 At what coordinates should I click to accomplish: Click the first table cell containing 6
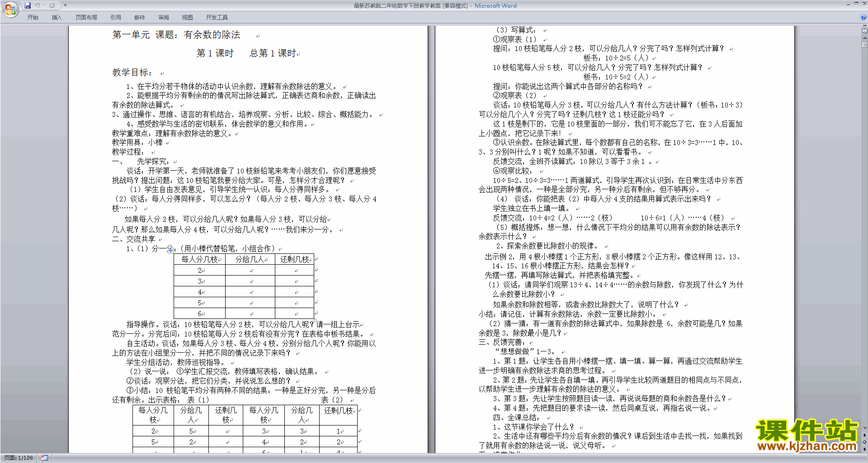(199, 313)
